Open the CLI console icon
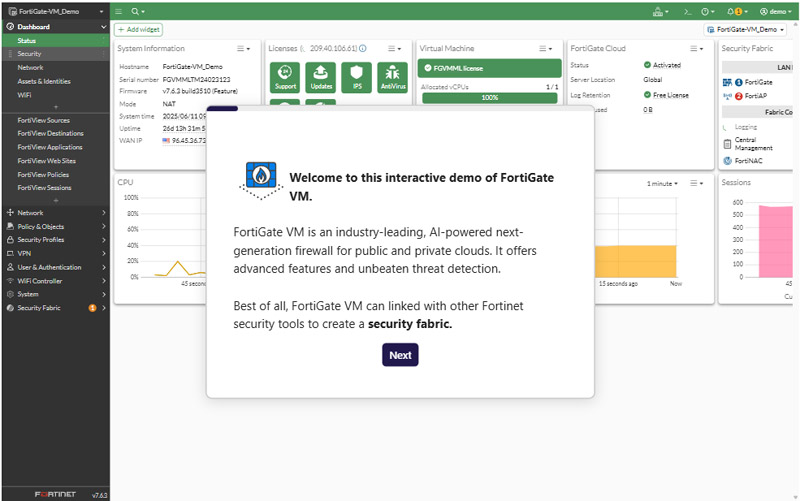This screenshot has height=501, width=800. pos(687,11)
